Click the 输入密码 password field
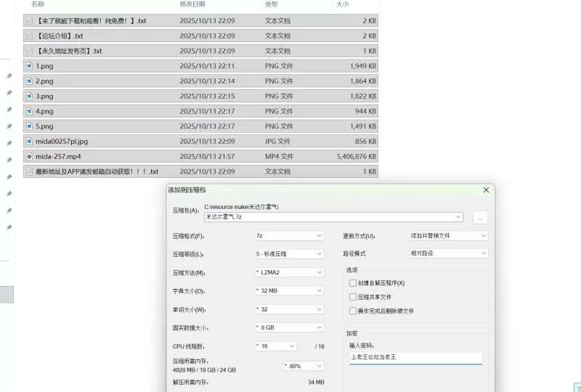This screenshot has height=392, width=581. click(x=415, y=358)
